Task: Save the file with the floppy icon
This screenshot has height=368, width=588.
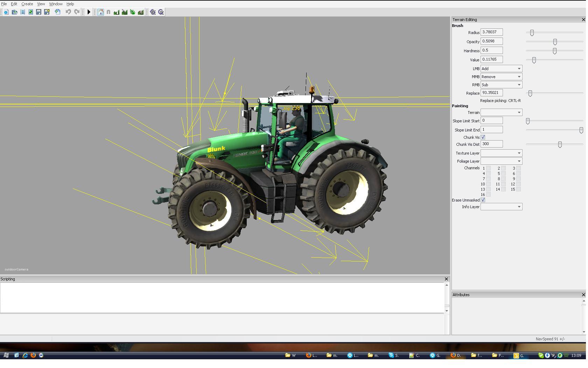Action: pos(38,12)
